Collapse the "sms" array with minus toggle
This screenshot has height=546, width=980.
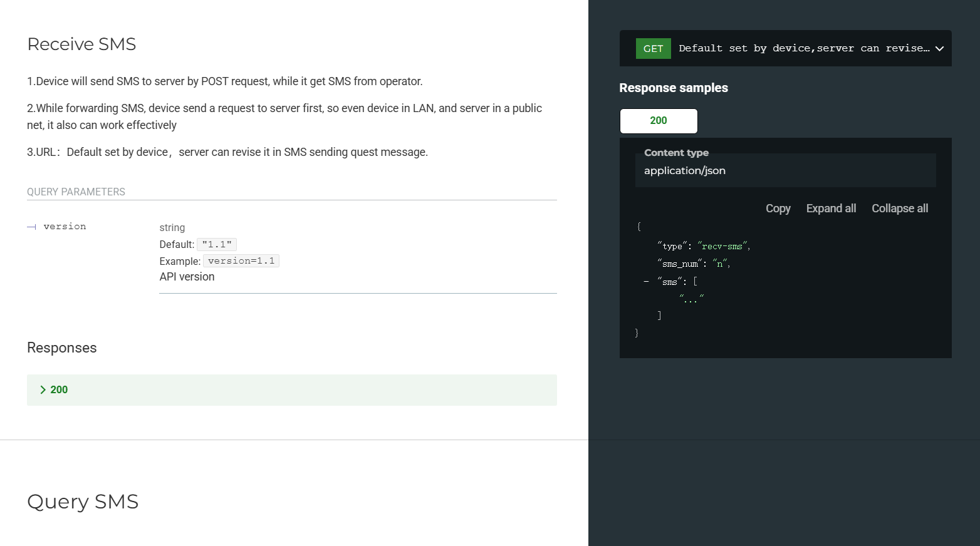(646, 282)
